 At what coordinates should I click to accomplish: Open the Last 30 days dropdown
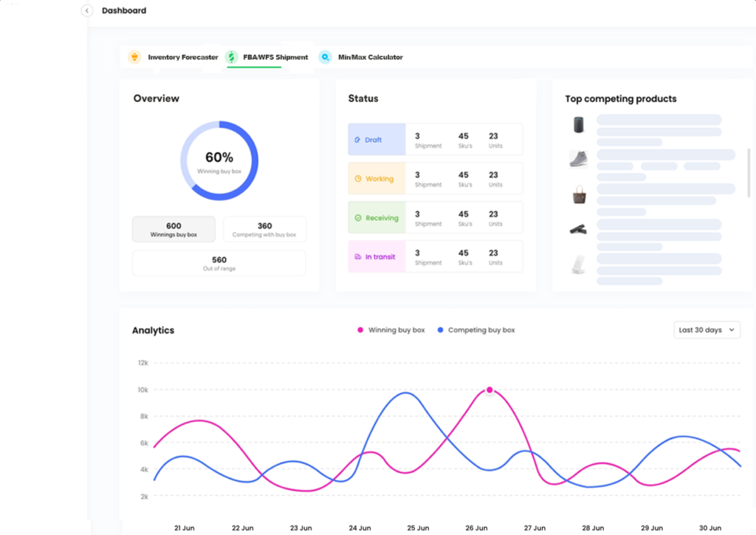(x=707, y=330)
